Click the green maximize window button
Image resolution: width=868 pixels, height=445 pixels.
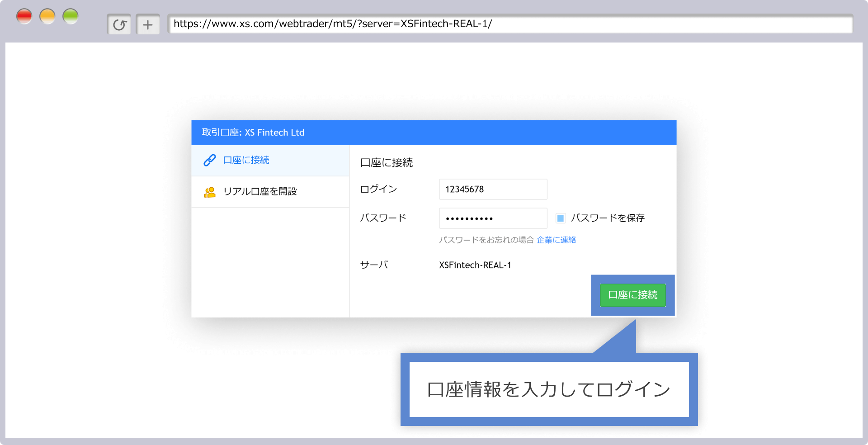point(71,16)
